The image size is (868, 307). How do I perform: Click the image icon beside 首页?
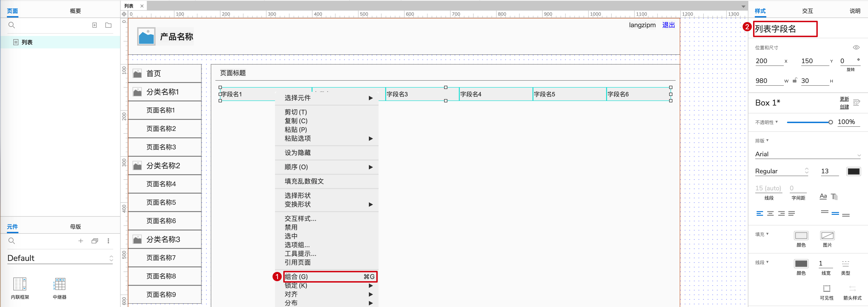137,73
